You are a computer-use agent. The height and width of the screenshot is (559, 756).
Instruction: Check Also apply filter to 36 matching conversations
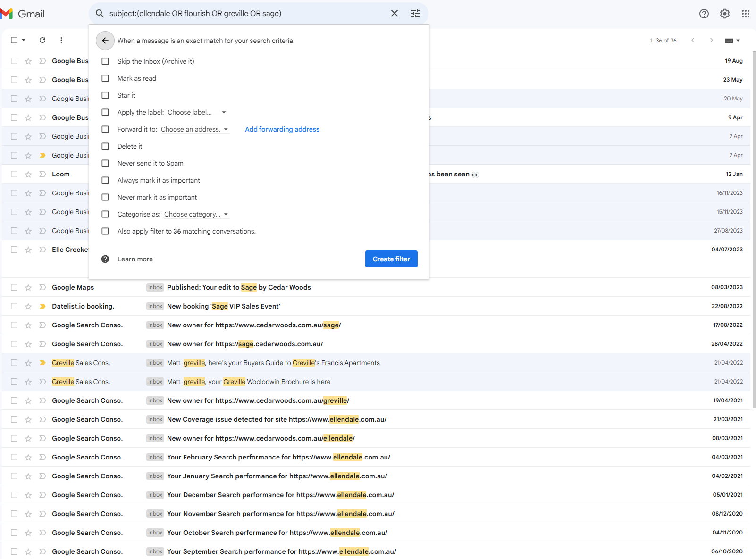pos(105,231)
